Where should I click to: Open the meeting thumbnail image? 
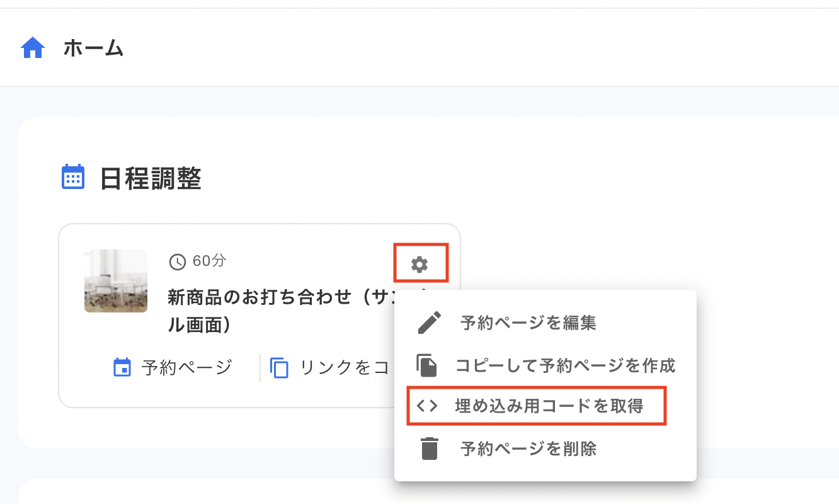click(x=116, y=281)
